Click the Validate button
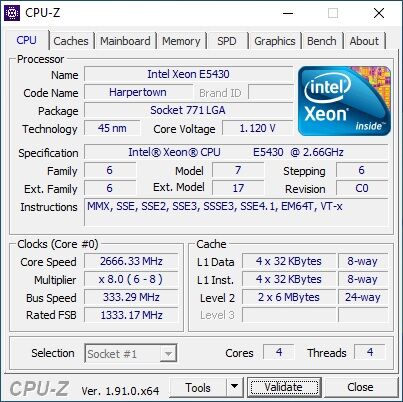The width and height of the screenshot is (403, 402). 284,387
